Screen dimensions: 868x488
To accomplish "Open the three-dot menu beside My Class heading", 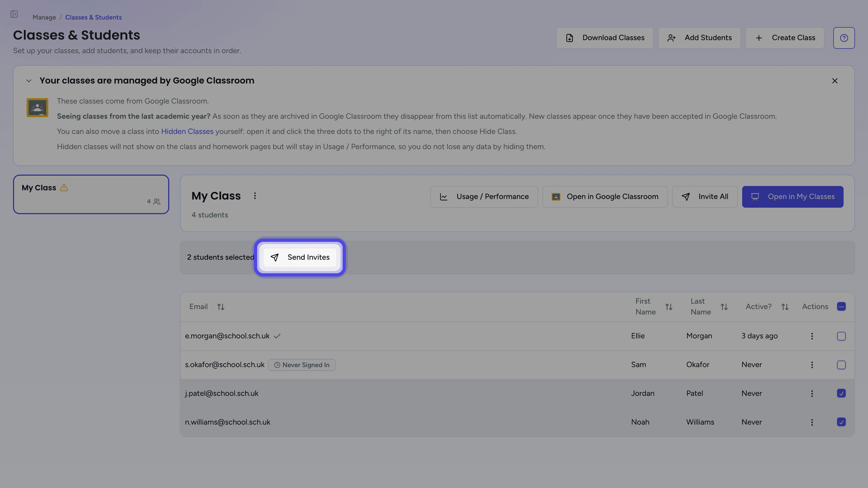I will 255,196.
